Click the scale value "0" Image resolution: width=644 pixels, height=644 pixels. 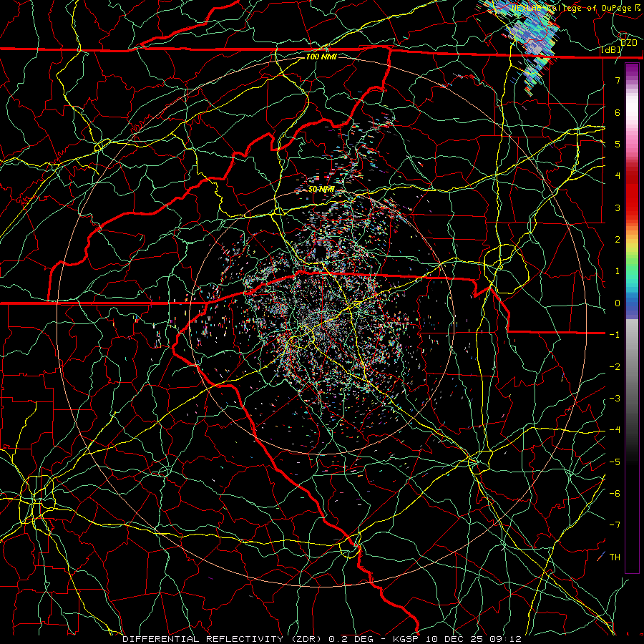tap(618, 303)
